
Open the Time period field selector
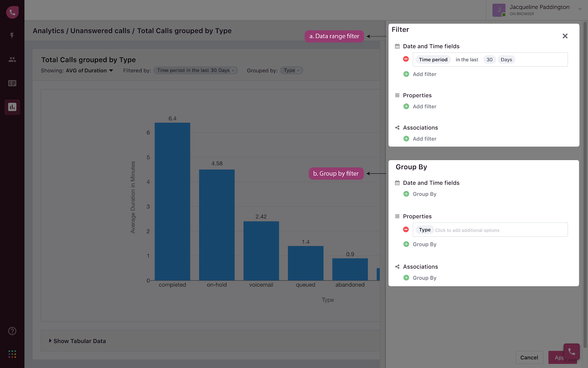(x=433, y=60)
